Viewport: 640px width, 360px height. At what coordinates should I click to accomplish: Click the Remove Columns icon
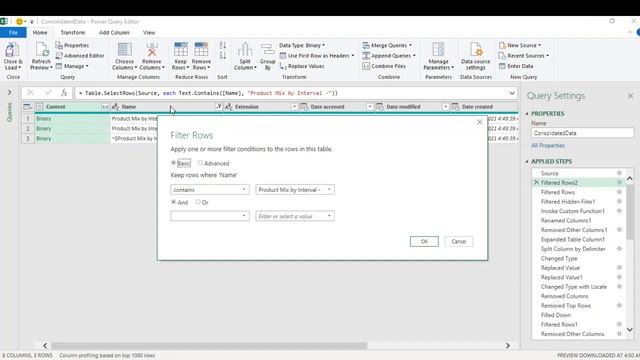152,50
